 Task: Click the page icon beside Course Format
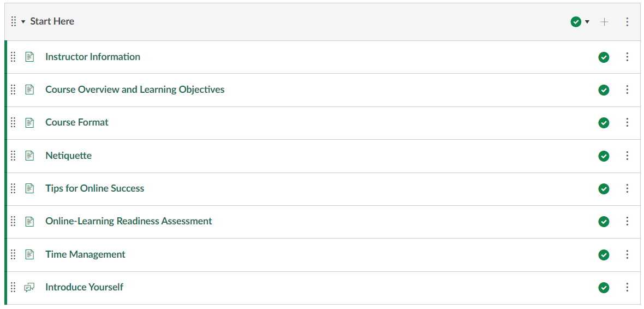29,123
